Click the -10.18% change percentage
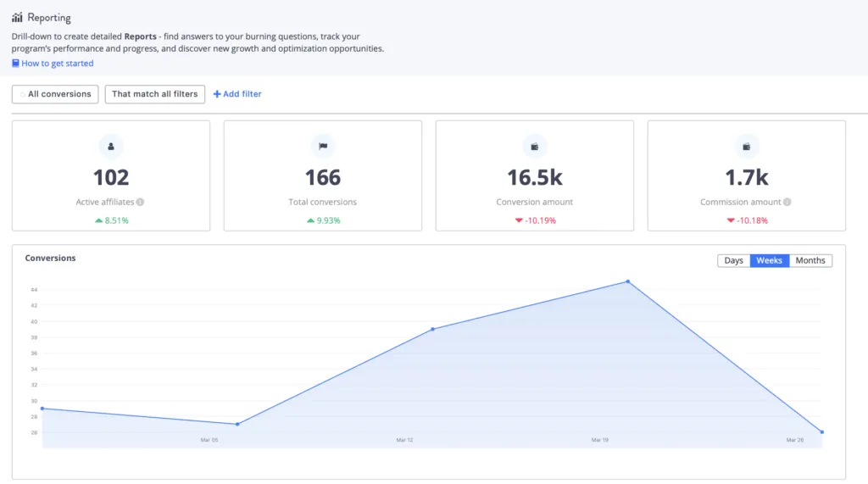This screenshot has height=484, width=868. coord(753,220)
